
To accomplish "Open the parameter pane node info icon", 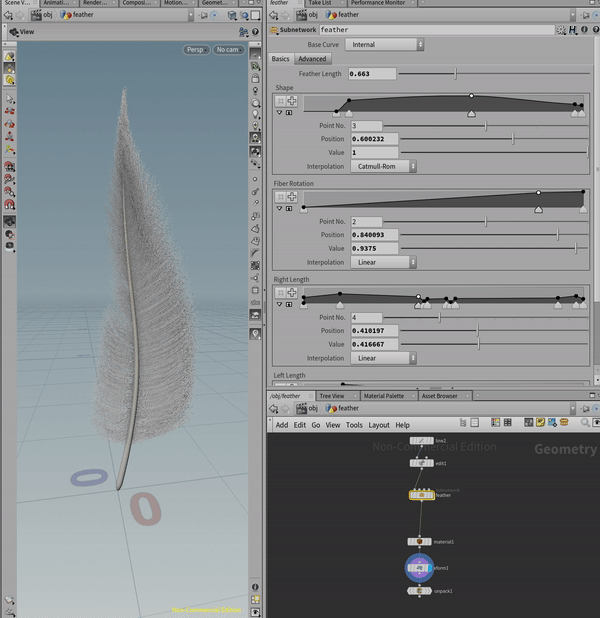I will click(584, 30).
